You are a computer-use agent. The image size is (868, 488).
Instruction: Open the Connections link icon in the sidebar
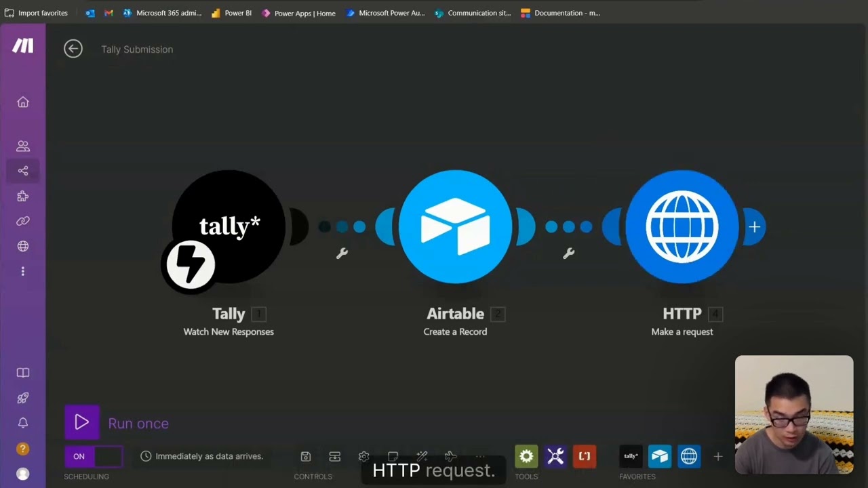tap(23, 221)
